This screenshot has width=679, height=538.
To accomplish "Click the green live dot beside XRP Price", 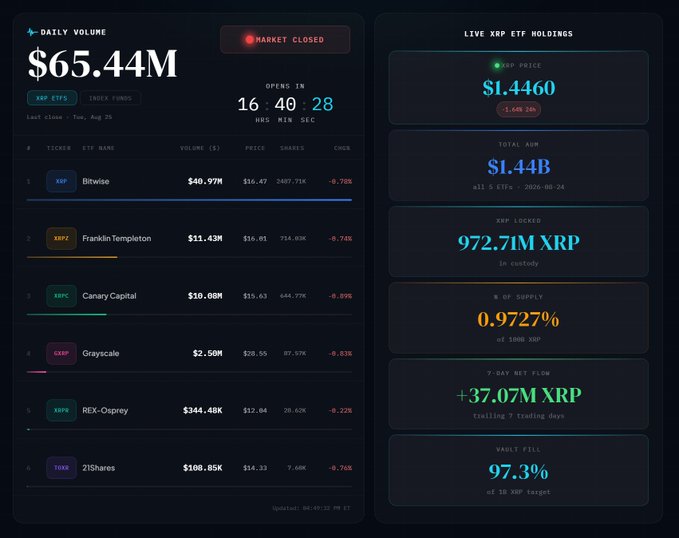I will coord(497,65).
